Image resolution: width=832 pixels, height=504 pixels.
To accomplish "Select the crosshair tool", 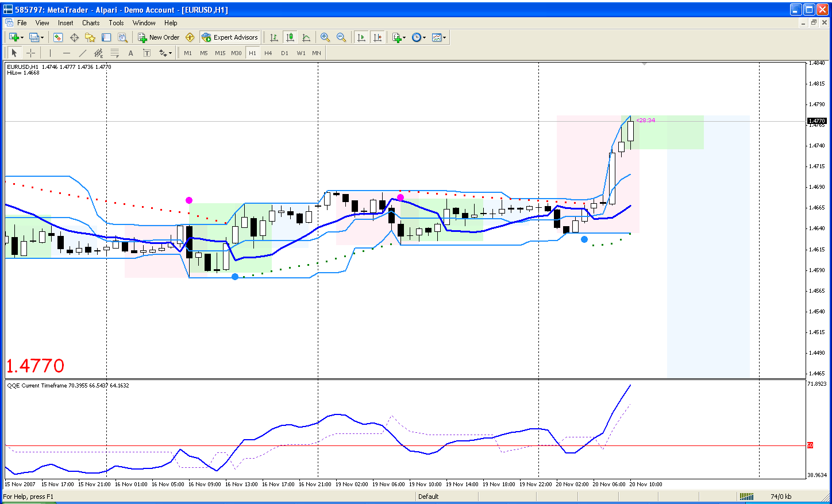I will [30, 53].
